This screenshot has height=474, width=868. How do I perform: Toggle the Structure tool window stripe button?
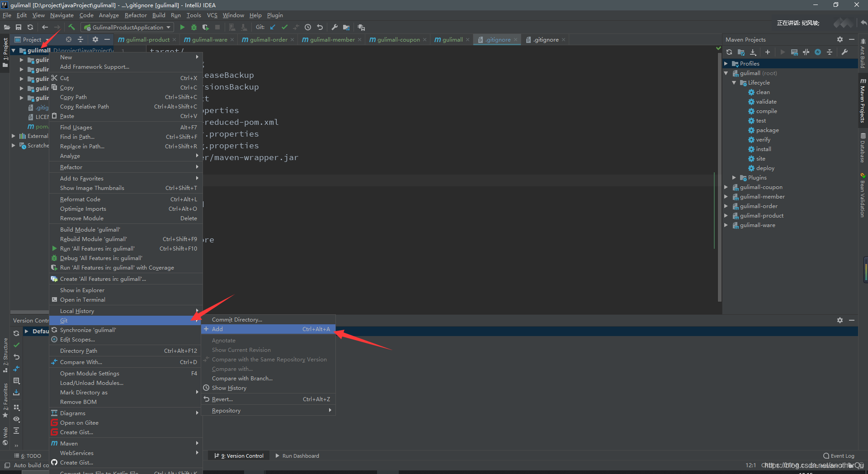tap(5, 355)
